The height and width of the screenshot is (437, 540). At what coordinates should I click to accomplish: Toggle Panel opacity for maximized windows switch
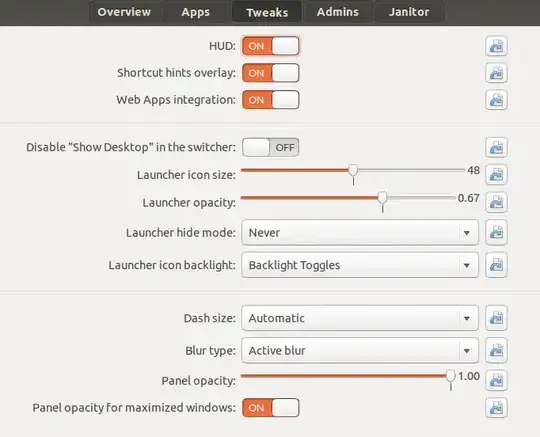pos(270,408)
